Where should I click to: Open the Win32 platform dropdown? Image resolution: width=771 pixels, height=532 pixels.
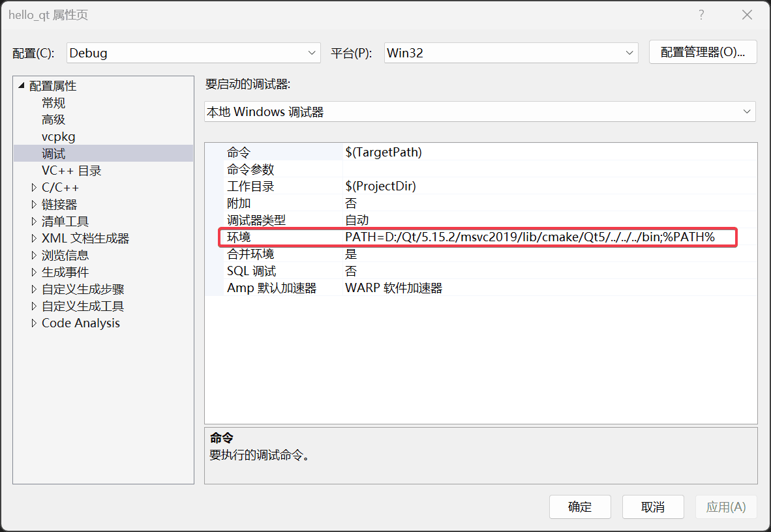click(511, 53)
